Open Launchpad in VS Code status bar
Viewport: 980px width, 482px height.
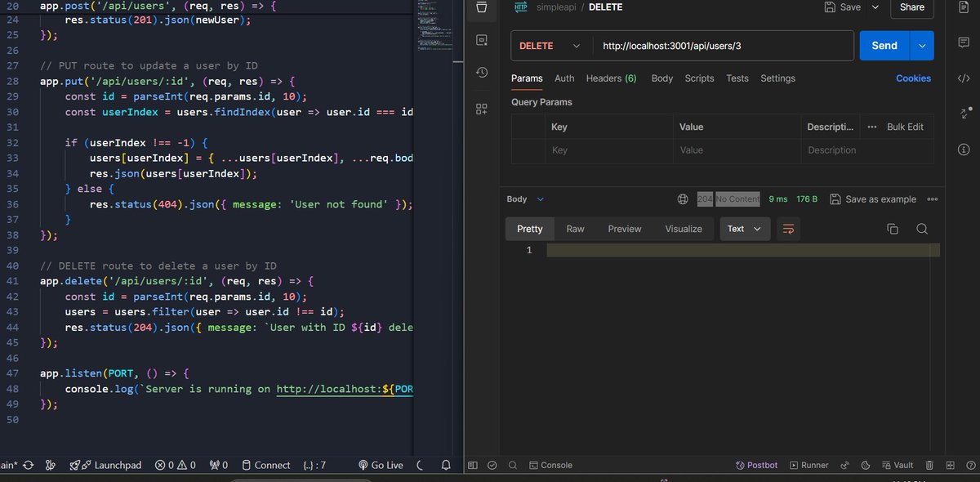[105, 465]
